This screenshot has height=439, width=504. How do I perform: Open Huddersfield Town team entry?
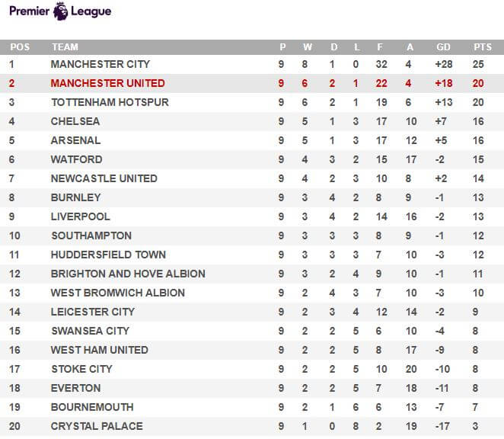coord(108,255)
